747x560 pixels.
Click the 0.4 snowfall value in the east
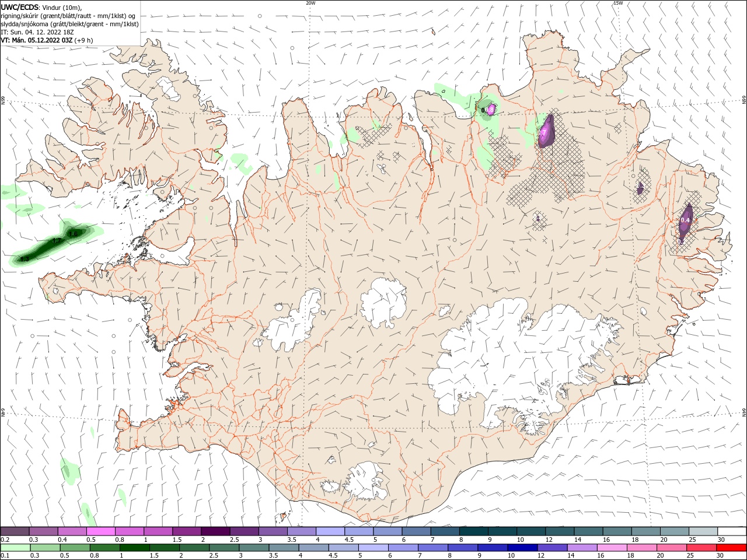click(x=685, y=220)
